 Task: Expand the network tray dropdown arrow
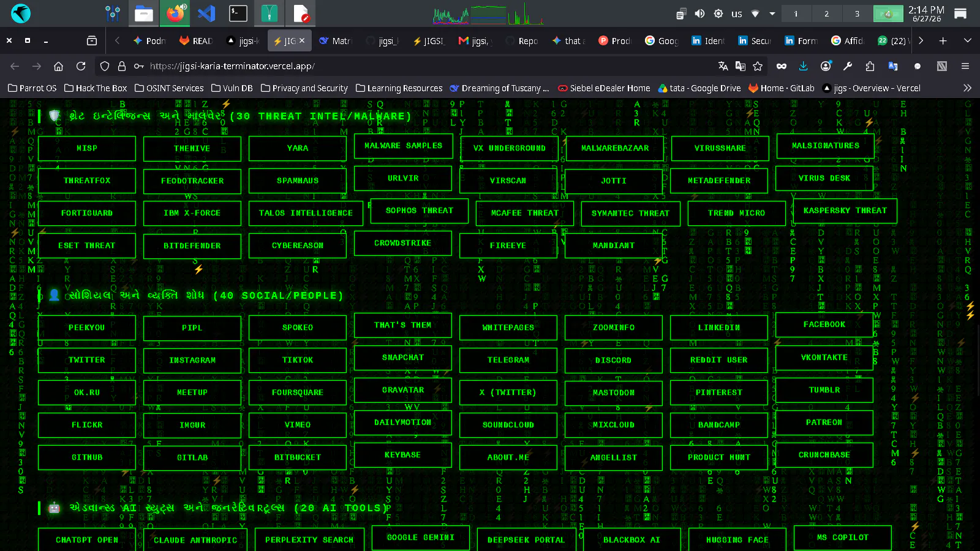[772, 13]
